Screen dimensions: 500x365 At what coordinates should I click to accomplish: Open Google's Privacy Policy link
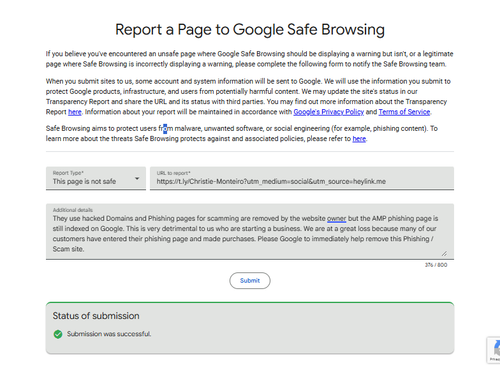point(328,112)
